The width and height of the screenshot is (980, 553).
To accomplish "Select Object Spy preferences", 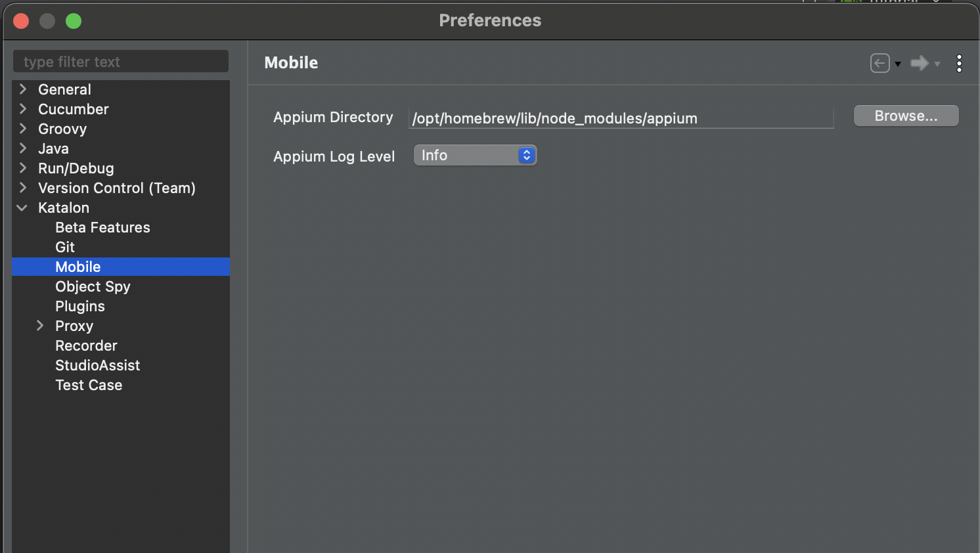I will click(93, 286).
